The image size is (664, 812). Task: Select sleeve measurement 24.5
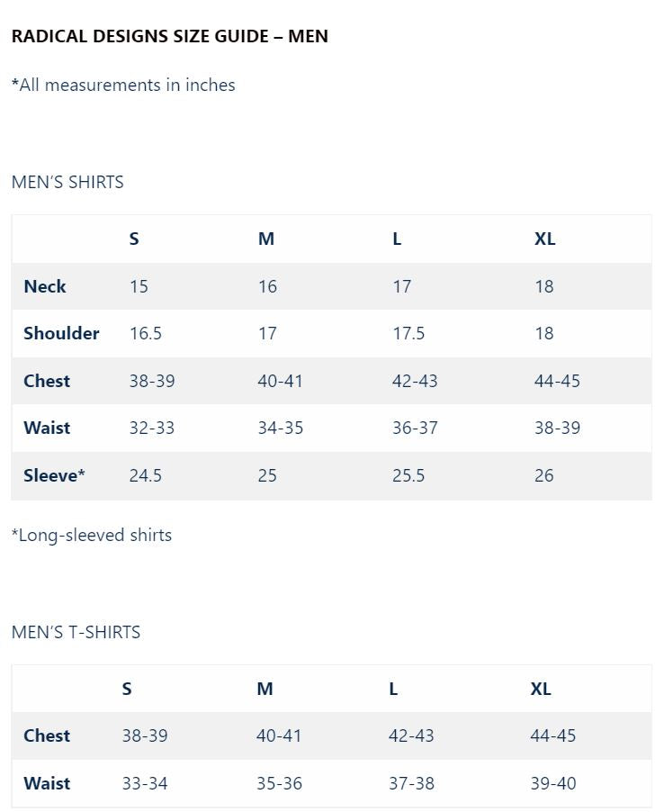[x=146, y=475]
